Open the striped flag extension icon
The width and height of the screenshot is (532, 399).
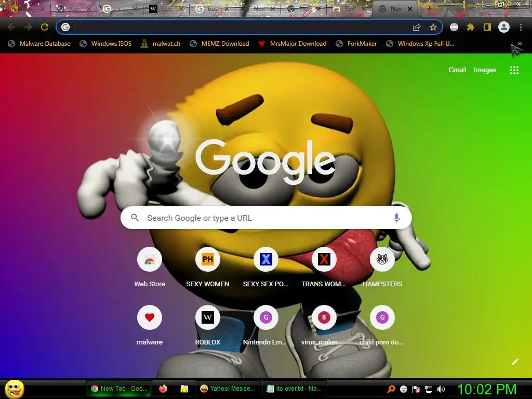[x=454, y=27]
